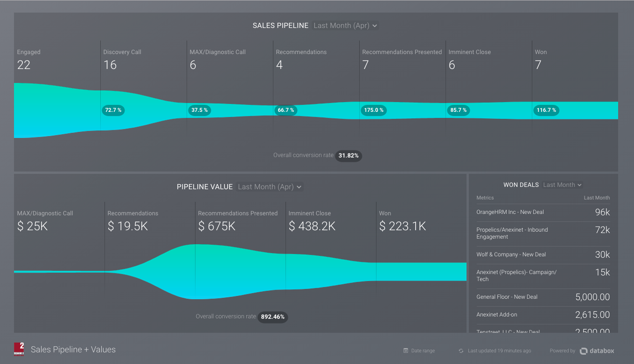
Task: Click the 5,000.00 deal value
Action: (592, 297)
